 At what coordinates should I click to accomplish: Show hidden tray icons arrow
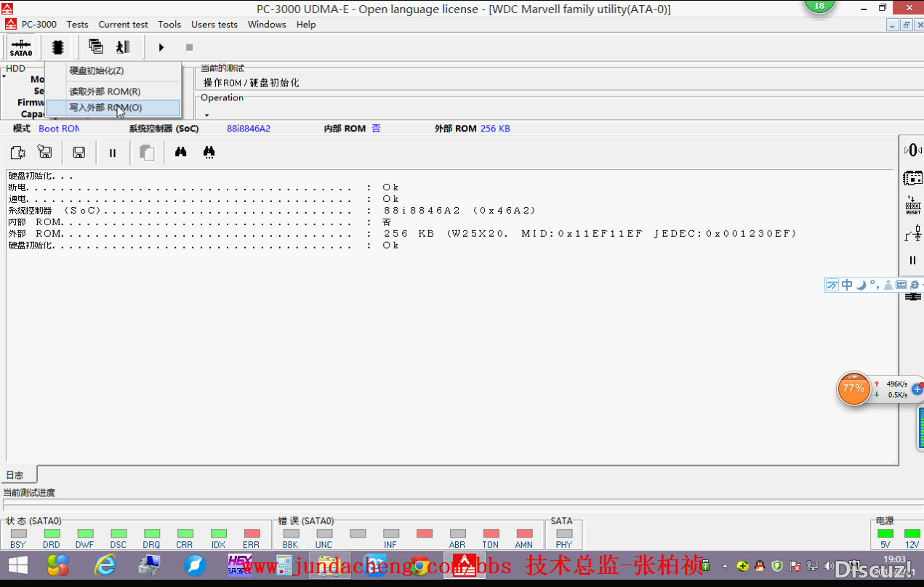[x=725, y=566]
